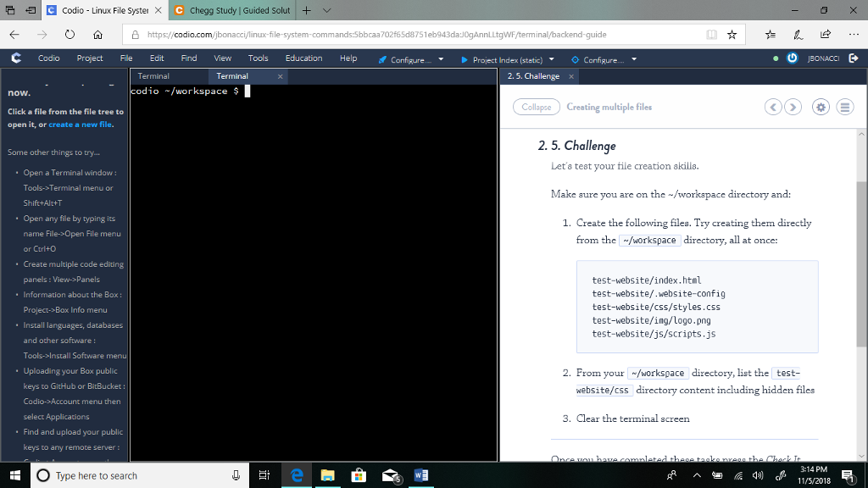Open the JBONACCI account menu
Screen dimensions: 868x488
coord(823,58)
